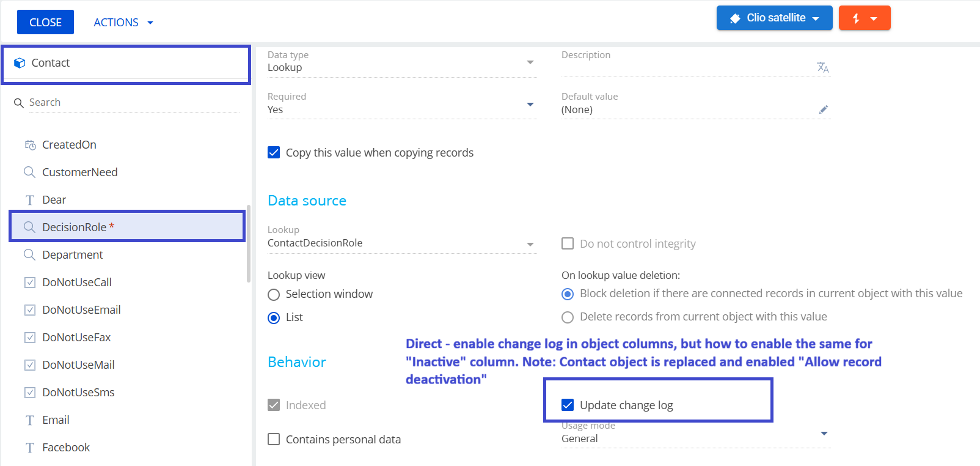Click the text type icon beside Dear

click(x=29, y=200)
